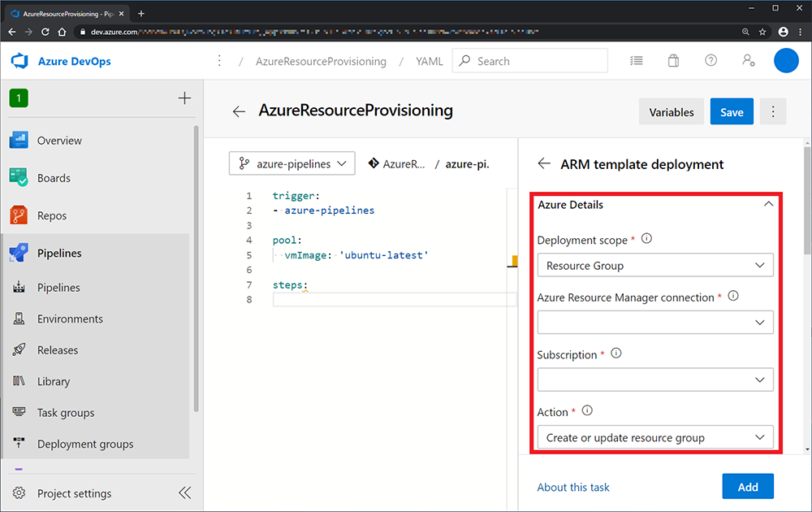Open Releases in the sidebar
The width and height of the screenshot is (812, 512).
pos(58,350)
